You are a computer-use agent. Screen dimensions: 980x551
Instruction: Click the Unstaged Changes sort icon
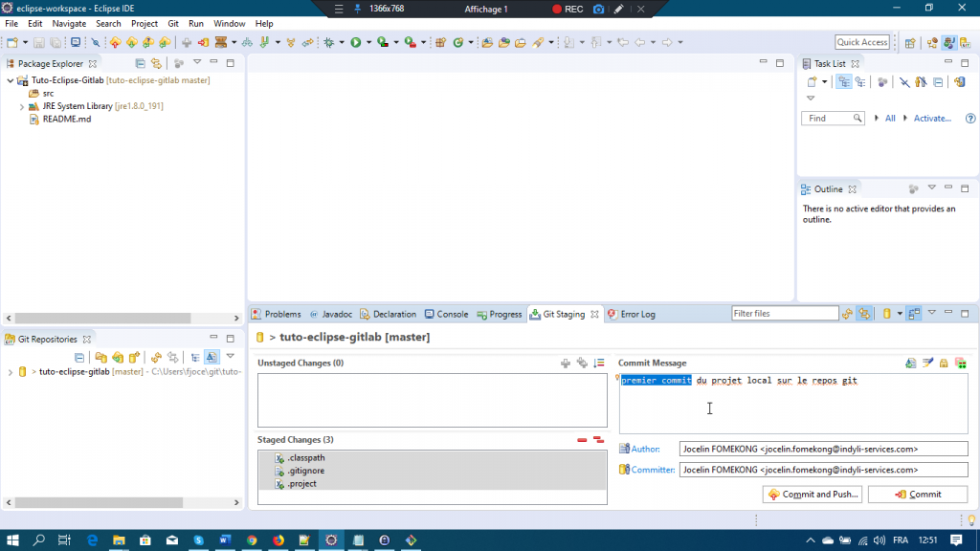599,363
